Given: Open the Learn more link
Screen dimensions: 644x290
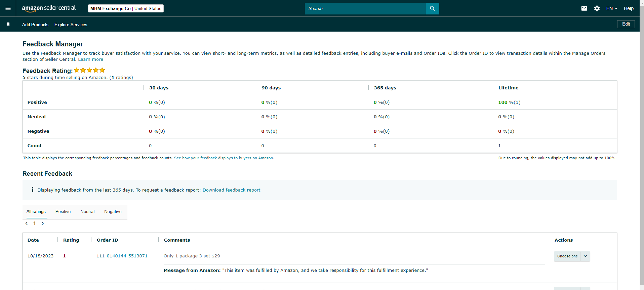Looking at the screenshot, I should pos(91,59).
